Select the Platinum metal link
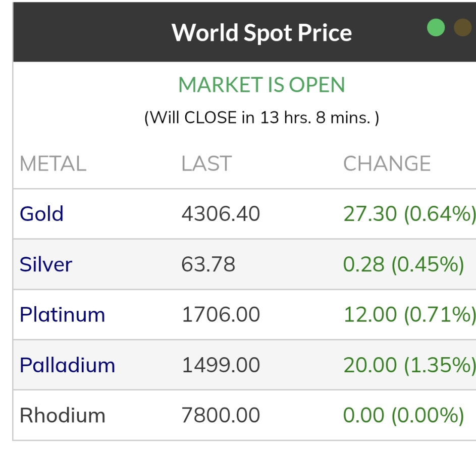The width and height of the screenshot is (476, 454). pos(62,315)
